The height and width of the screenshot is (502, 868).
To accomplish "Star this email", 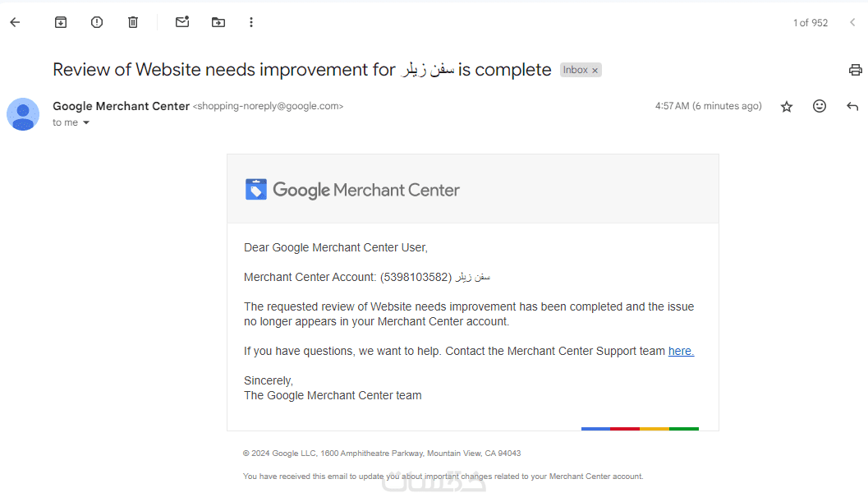I will (x=787, y=106).
